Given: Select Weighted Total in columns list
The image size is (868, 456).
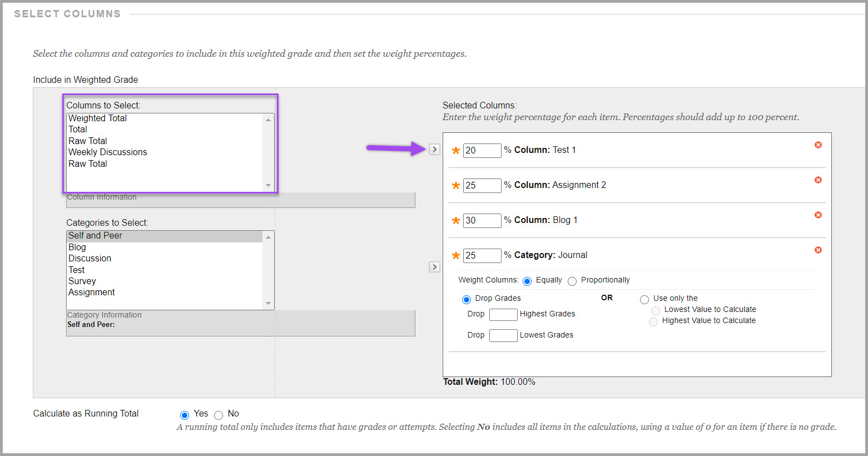Looking at the screenshot, I should pyautogui.click(x=98, y=118).
